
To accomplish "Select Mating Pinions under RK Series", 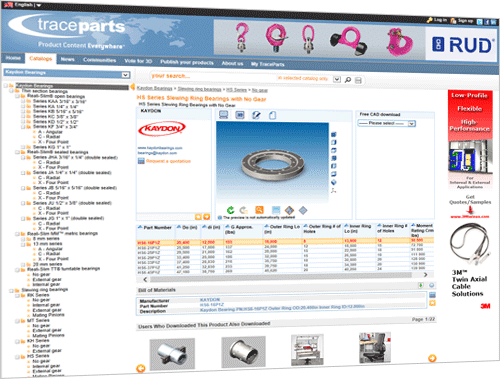I will tap(48, 315).
